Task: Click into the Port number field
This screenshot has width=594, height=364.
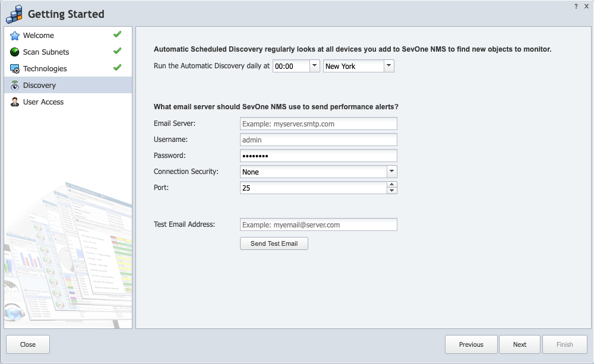Action: pyautogui.click(x=314, y=188)
